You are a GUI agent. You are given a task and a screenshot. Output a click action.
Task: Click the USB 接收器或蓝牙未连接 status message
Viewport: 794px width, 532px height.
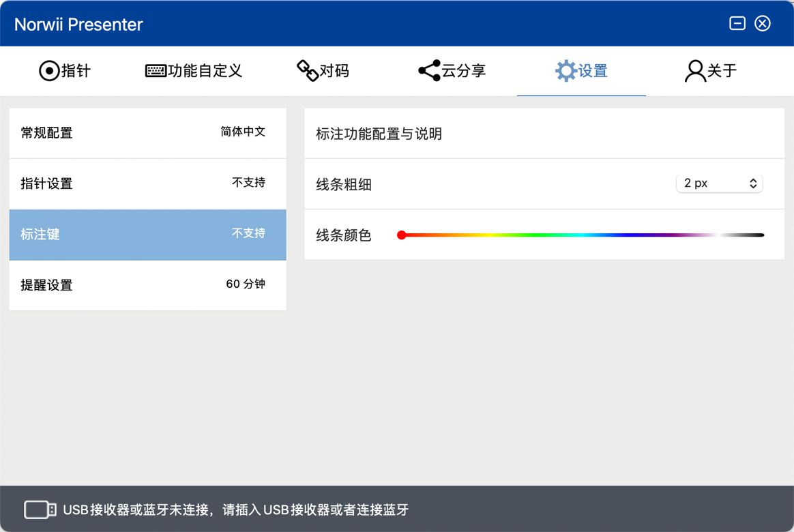point(236,509)
